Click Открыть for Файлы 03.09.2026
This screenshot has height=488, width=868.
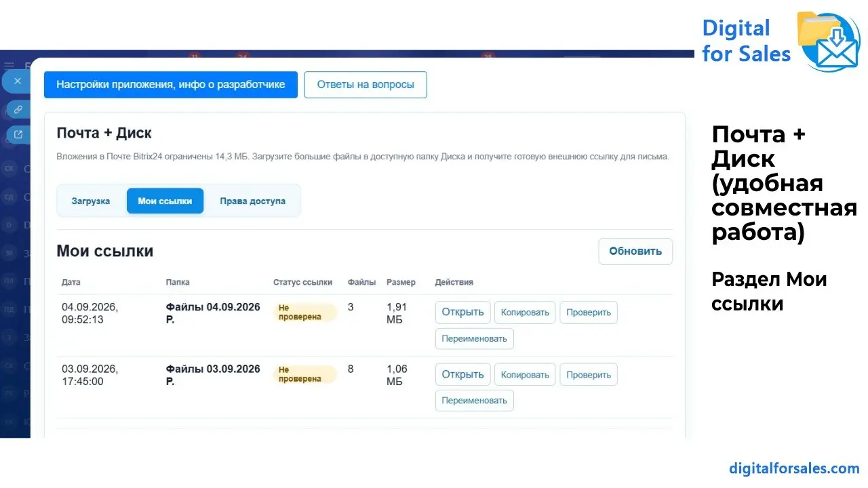462,374
